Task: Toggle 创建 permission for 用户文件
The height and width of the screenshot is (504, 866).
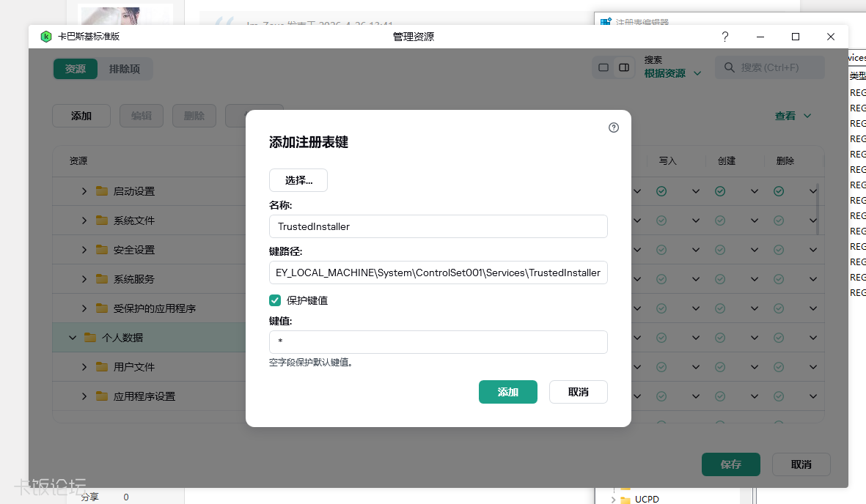Action: coord(719,366)
